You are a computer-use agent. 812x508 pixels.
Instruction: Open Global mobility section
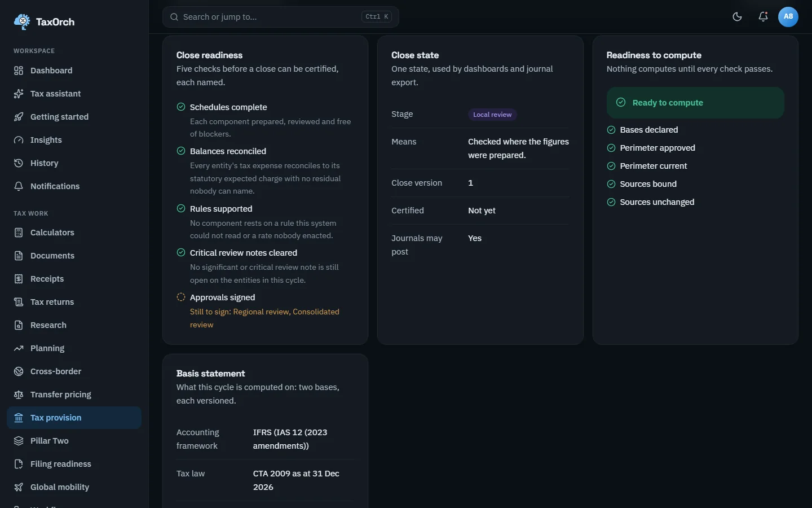(x=74, y=487)
